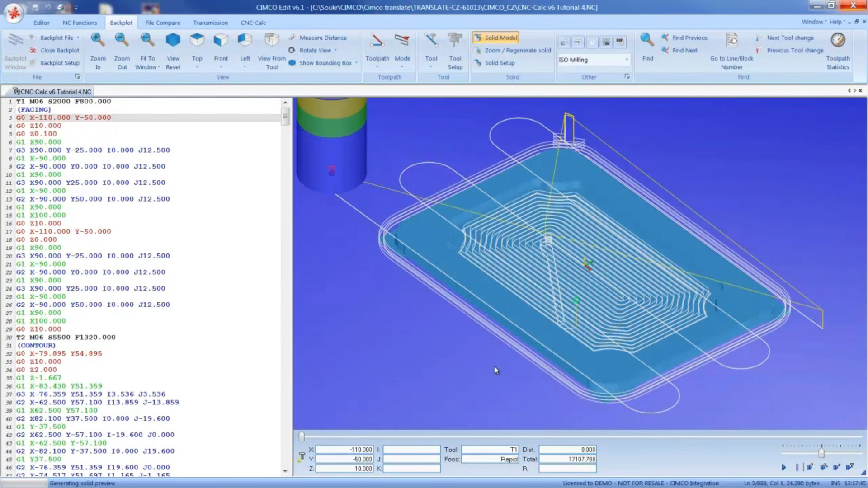This screenshot has height=488, width=868.
Task: Click Find Next
Action: pyautogui.click(x=679, y=50)
